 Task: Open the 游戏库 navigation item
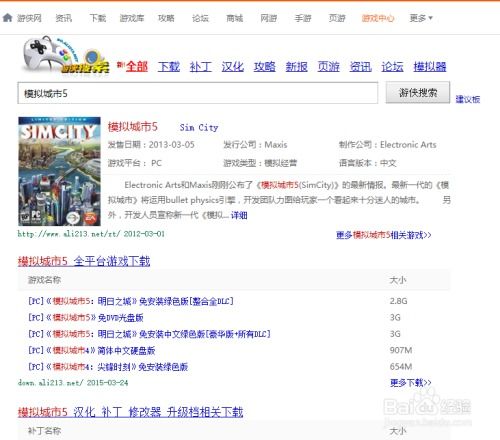[x=132, y=18]
